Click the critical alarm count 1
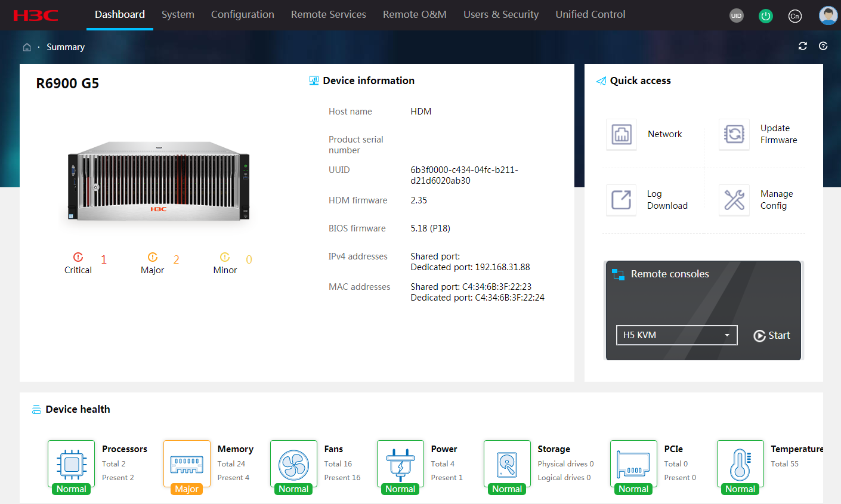Viewport: 841px width, 504px height. [104, 259]
